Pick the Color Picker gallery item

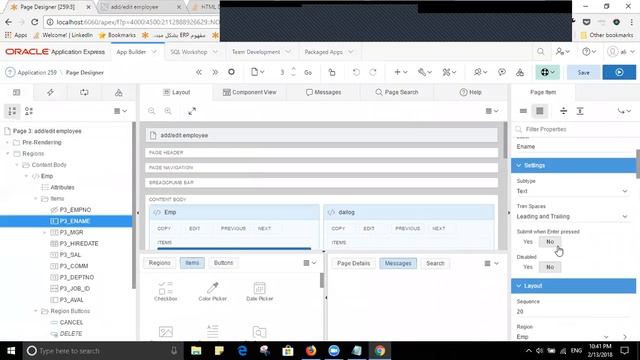212,291
